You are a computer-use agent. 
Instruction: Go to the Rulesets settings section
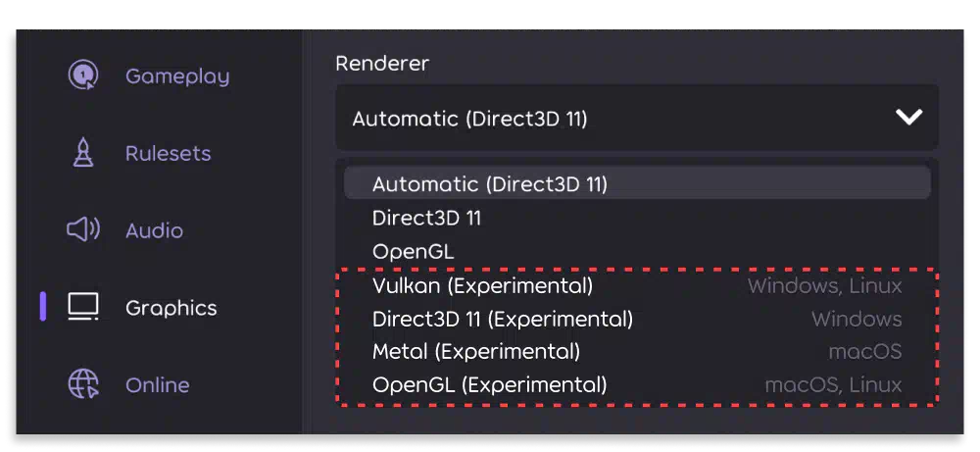(x=169, y=153)
